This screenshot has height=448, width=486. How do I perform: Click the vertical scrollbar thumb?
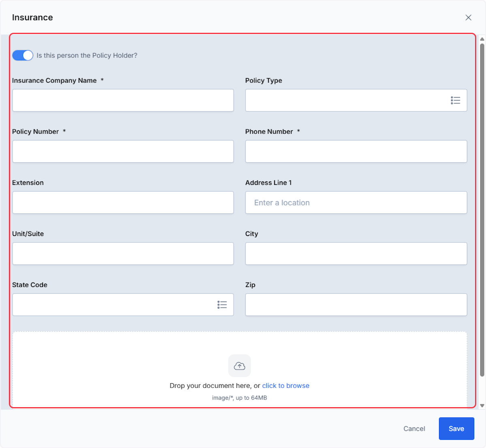482,210
